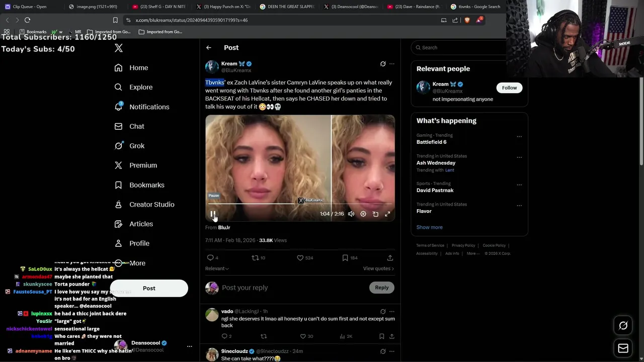644x362 pixels.
Task: Open Creator Studio in sidebar
Action: 144,204
